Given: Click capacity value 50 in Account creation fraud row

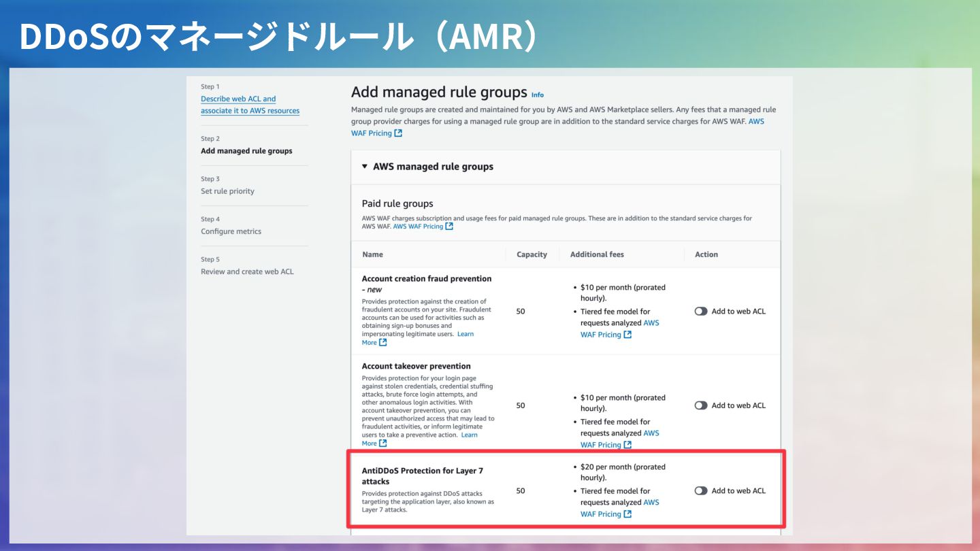Looking at the screenshot, I should [521, 311].
